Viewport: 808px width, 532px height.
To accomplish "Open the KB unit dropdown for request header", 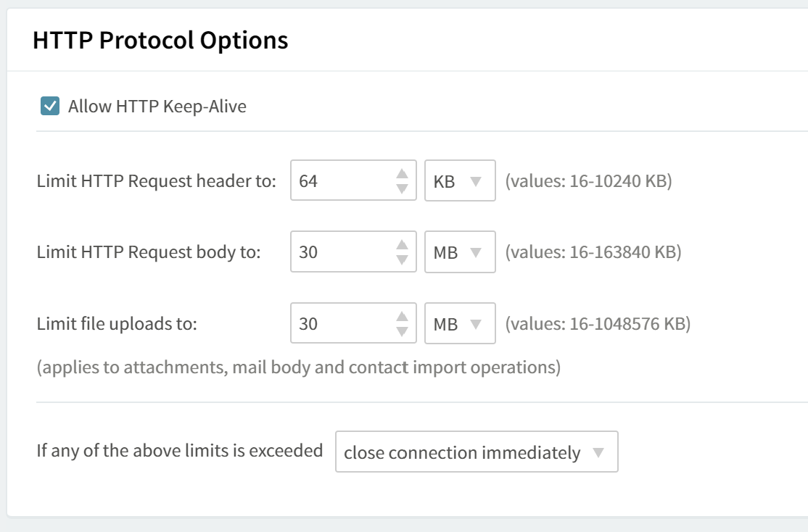I will pyautogui.click(x=460, y=181).
